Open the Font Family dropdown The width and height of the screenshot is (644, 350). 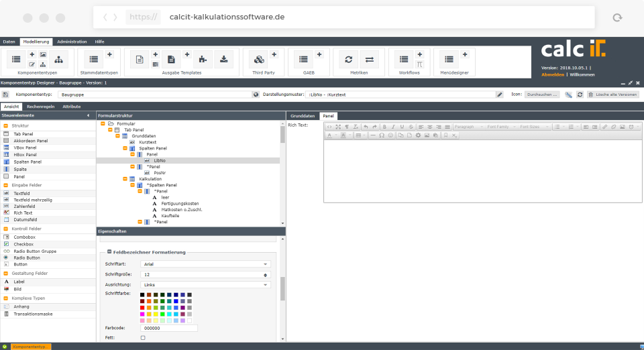500,127
